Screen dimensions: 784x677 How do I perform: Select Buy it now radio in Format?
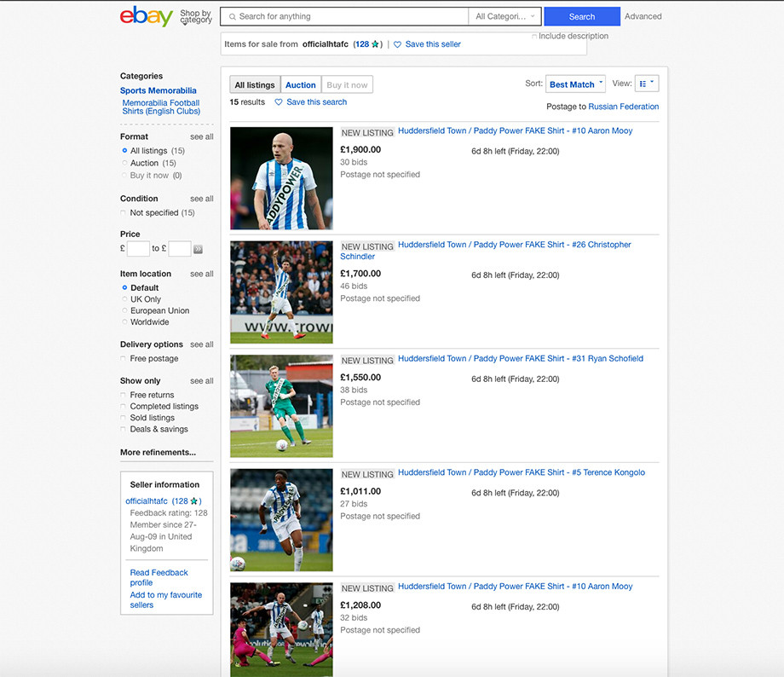[124, 175]
